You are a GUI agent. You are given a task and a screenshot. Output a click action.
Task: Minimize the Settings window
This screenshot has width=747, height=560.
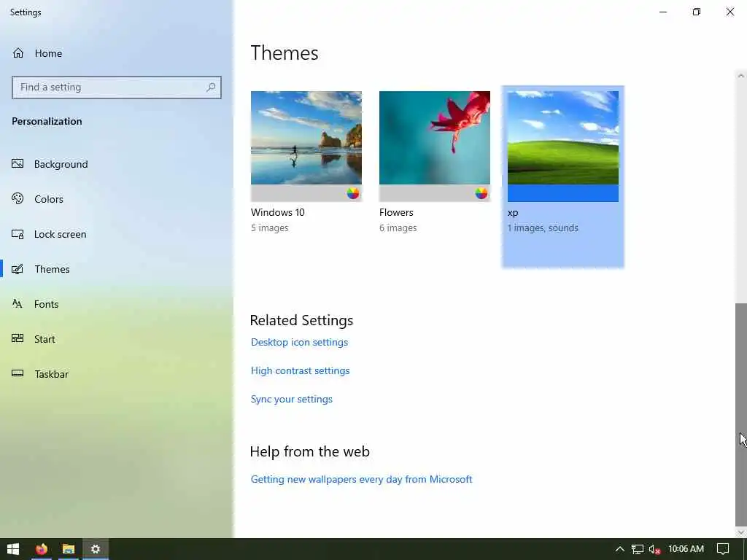[663, 12]
